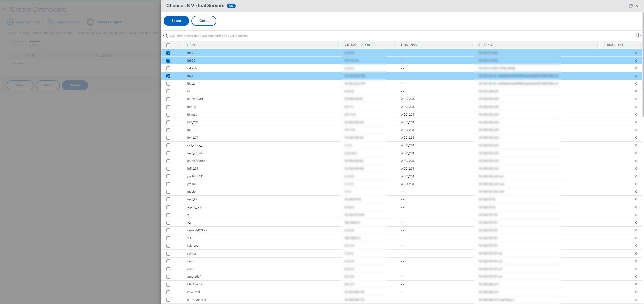The width and height of the screenshot is (644, 304).
Task: Toggle the select-all header checkbox
Action: click(168, 45)
